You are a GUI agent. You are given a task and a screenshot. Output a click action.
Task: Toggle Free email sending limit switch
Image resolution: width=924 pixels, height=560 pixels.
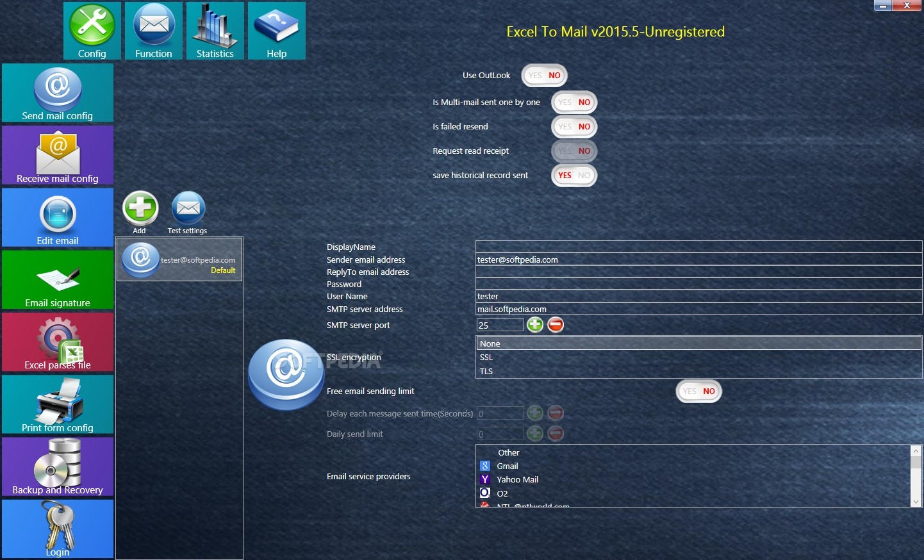coord(699,391)
